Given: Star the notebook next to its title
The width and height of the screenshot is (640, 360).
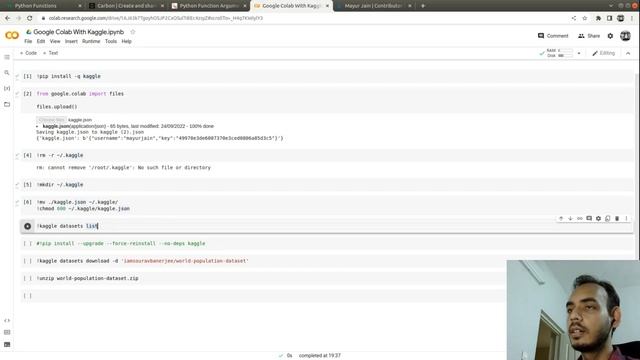Looking at the screenshot, I should (x=133, y=32).
